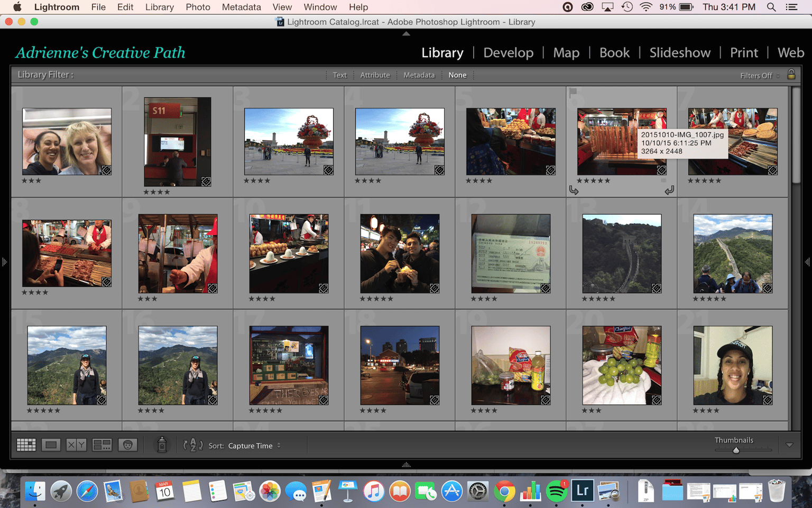Click metadata badge on the visa document photo

545,288
